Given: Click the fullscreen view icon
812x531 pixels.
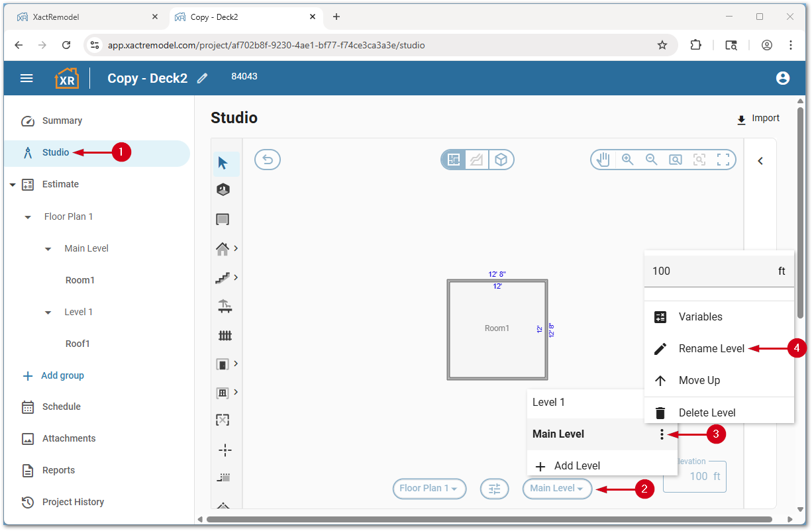Looking at the screenshot, I should tap(723, 160).
